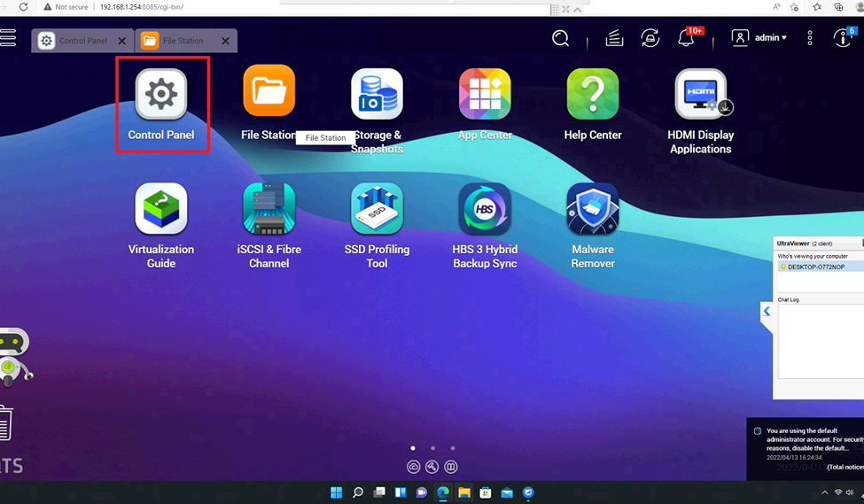Open Microsoft Store from the taskbar
This screenshot has width=864, height=504.
click(486, 492)
